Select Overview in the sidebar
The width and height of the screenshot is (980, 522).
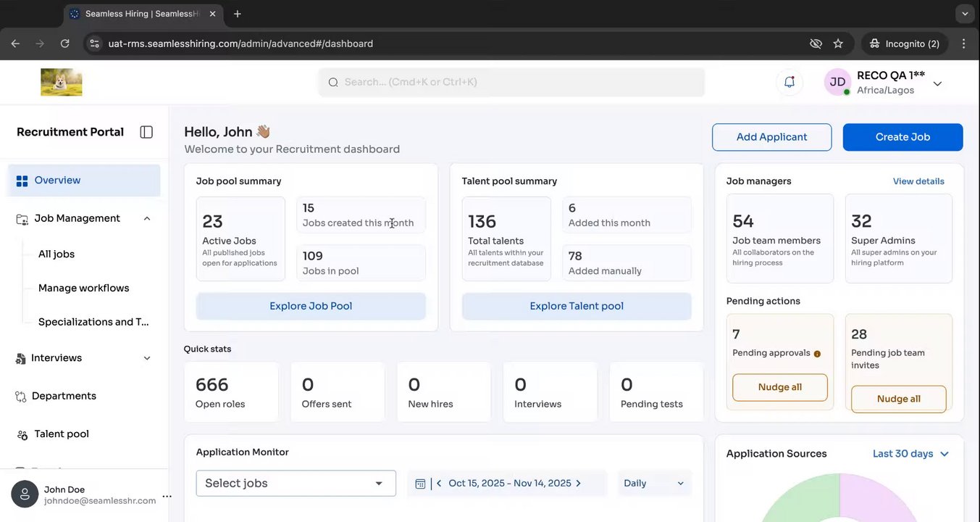(84, 181)
